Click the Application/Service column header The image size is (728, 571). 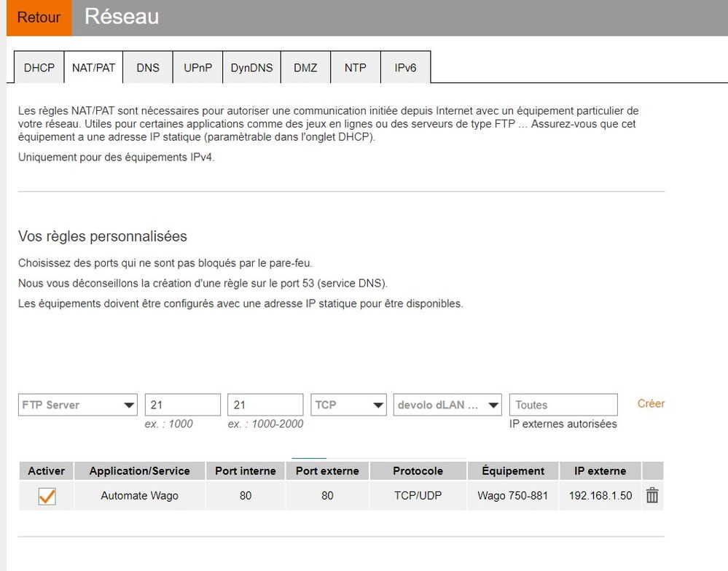pos(139,471)
